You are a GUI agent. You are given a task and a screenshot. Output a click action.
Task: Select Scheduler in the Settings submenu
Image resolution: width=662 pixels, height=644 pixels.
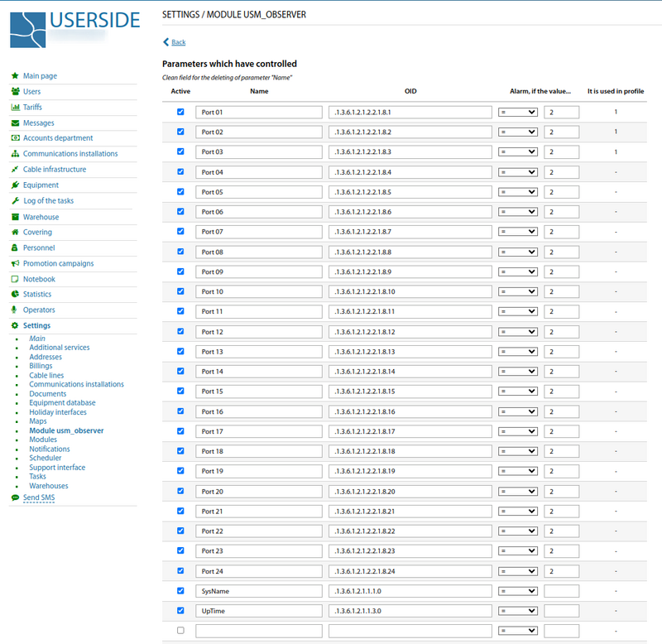[x=46, y=458]
